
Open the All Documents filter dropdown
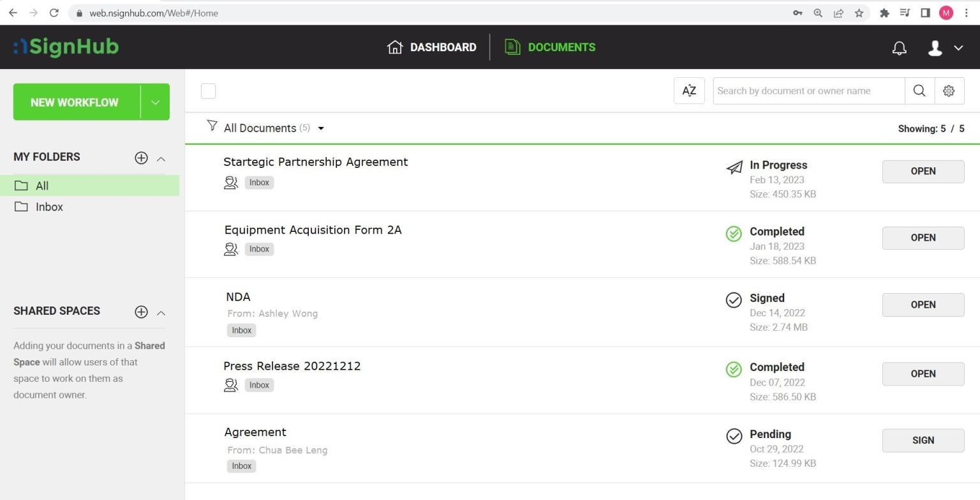point(321,128)
